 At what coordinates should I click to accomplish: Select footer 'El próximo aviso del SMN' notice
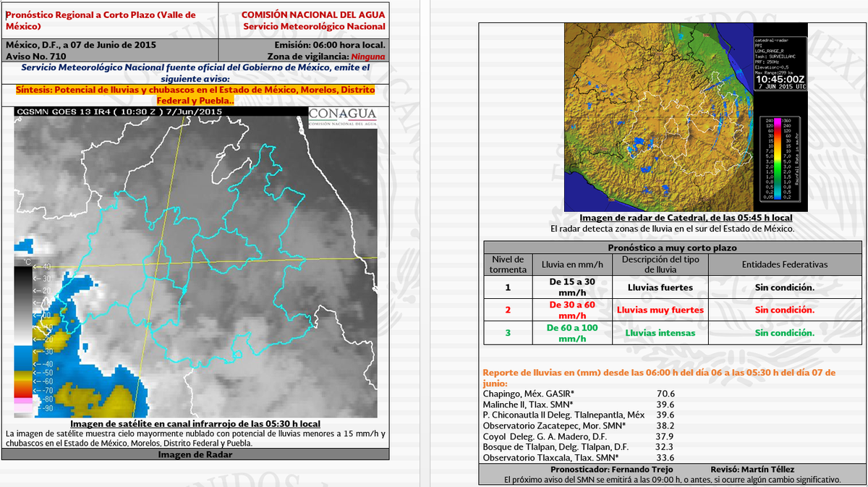pos(672,480)
